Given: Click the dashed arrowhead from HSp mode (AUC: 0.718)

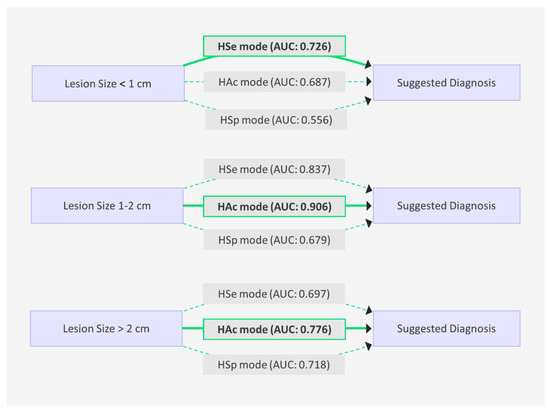Looking at the screenshot, I should [x=368, y=346].
